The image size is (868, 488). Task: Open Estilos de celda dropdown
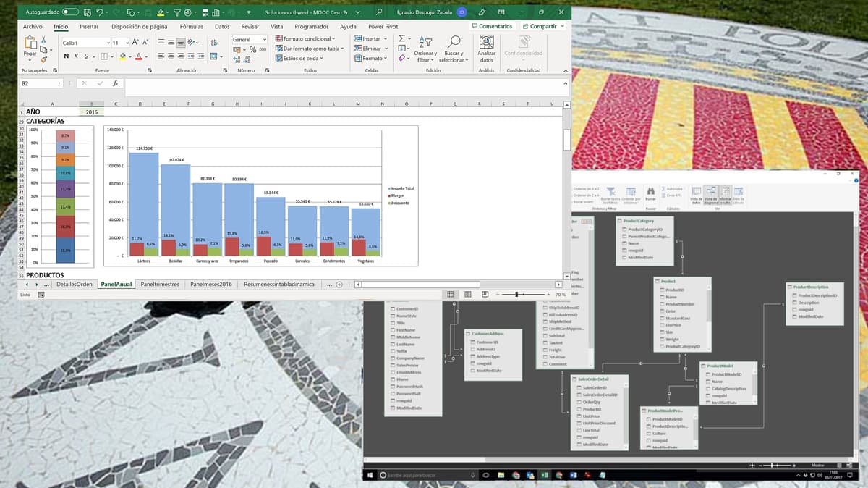[x=299, y=59]
